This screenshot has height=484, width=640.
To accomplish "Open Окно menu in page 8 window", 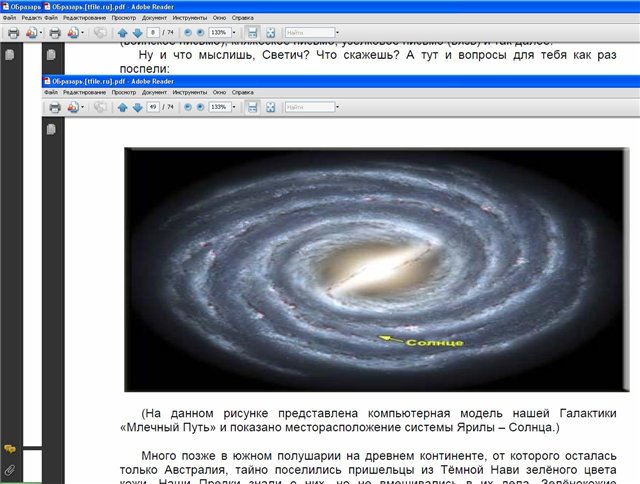I will [x=219, y=18].
